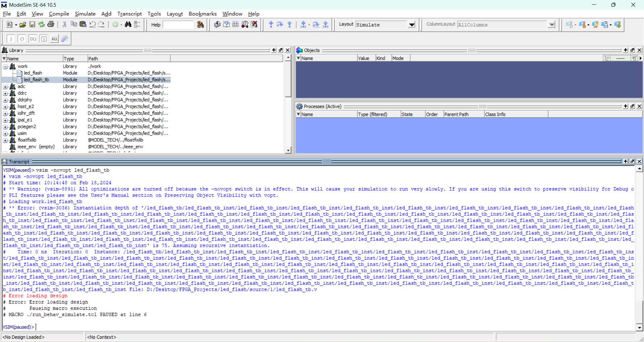Zoom the Library panel with plus icon

coord(274,50)
